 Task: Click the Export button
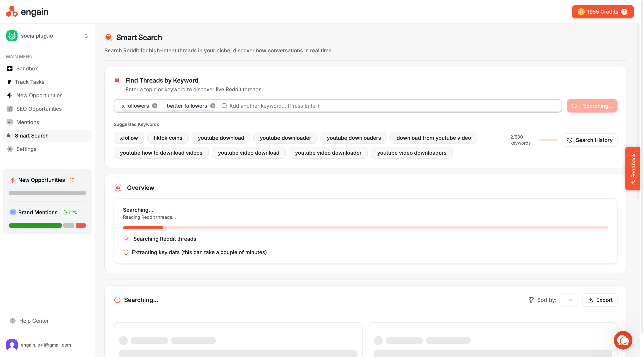[x=600, y=300]
